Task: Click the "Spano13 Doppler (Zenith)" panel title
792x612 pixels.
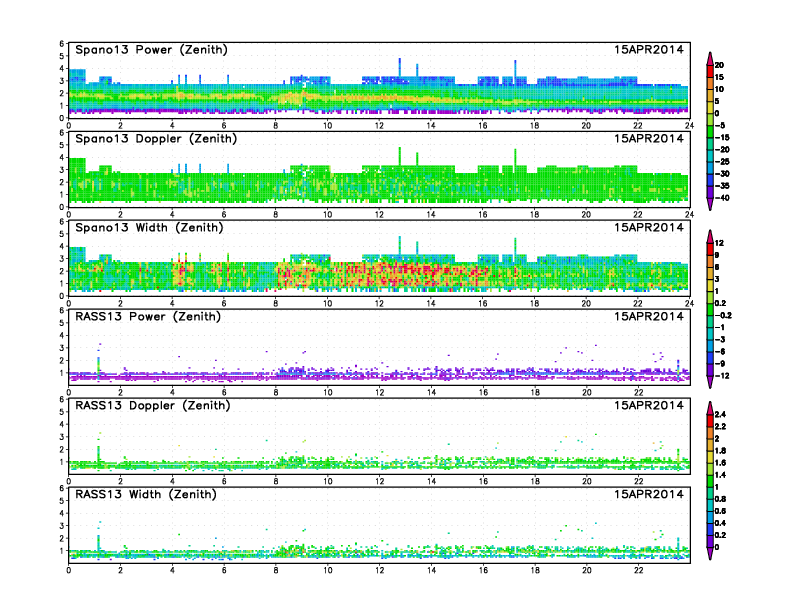Action: [156, 138]
